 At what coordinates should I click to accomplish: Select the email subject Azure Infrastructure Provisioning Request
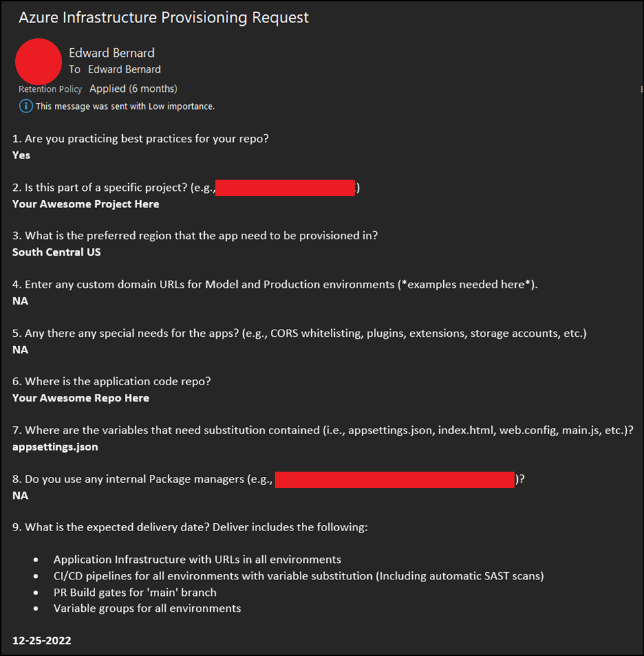click(x=164, y=18)
